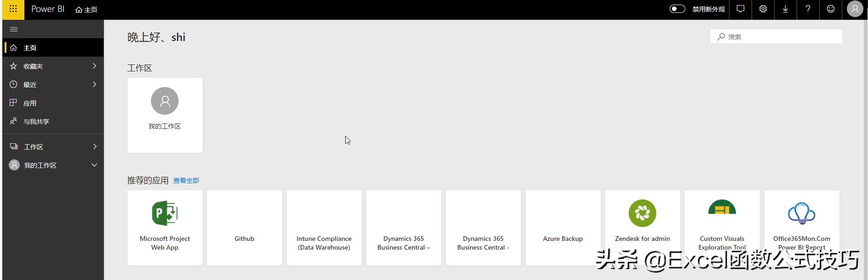The image size is (868, 280).
Task: Click the clock recent icon
Action: pos(13,84)
